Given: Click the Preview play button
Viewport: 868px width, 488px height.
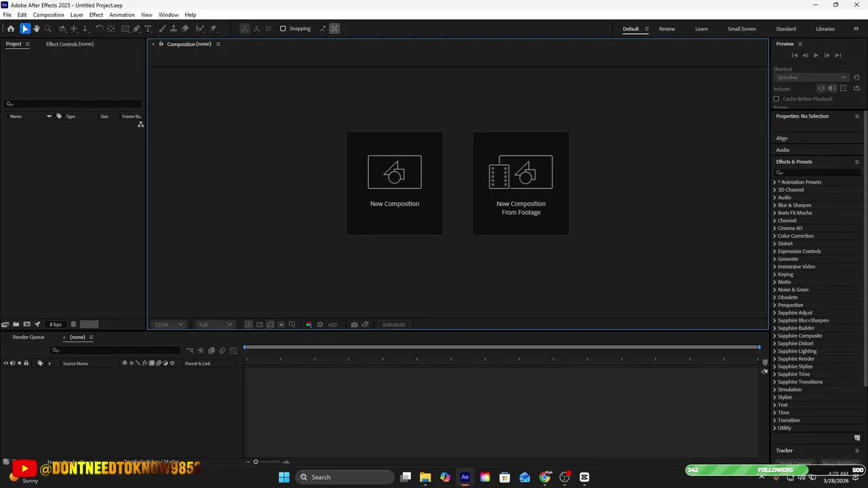Looking at the screenshot, I should 816,56.
